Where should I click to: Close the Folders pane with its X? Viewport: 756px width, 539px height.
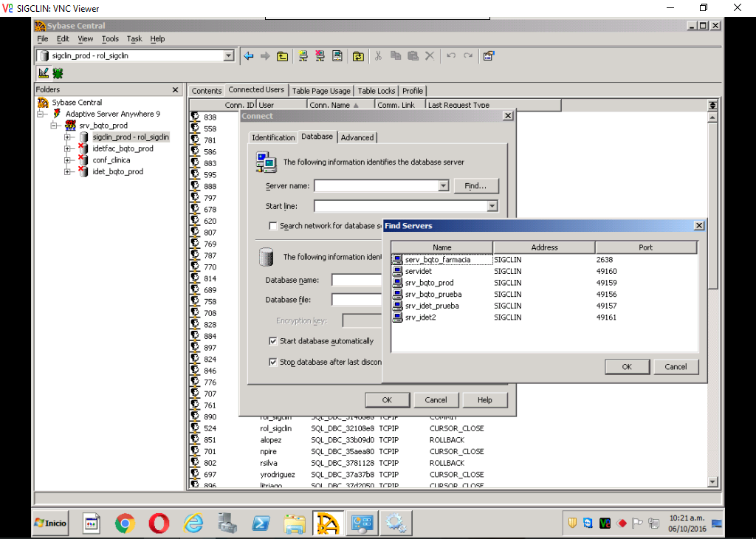tap(176, 89)
